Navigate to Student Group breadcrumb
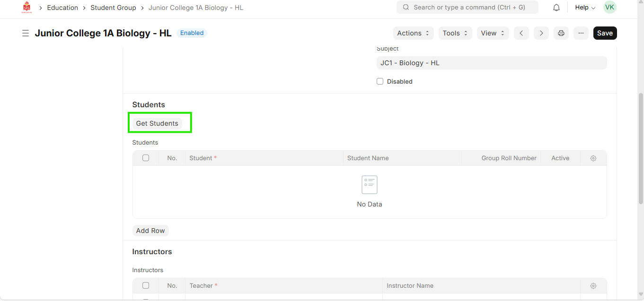 click(x=113, y=8)
